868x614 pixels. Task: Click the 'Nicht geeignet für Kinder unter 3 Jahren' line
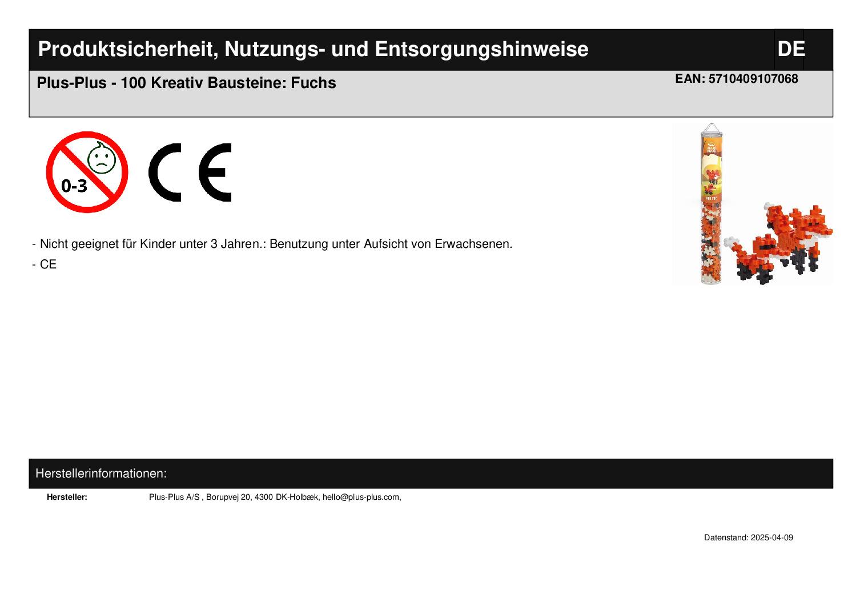(x=272, y=244)
